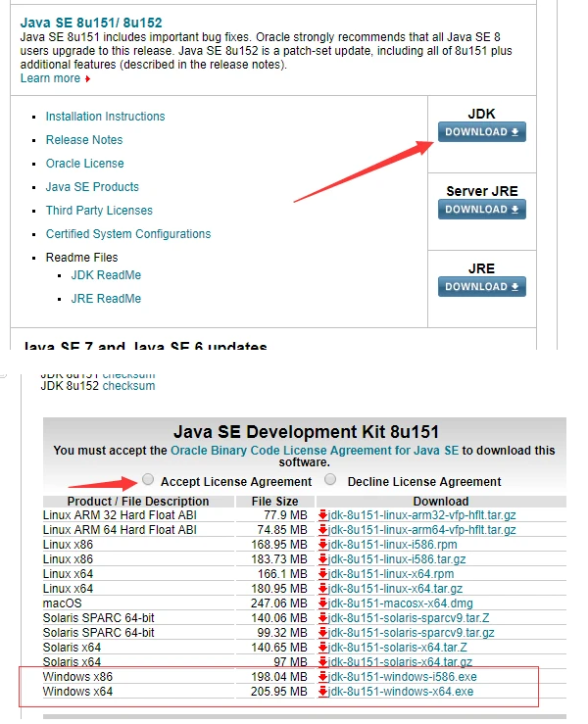Download jdk-8u151-macosx-x64.dmg file link
588x724 pixels.
click(x=401, y=603)
